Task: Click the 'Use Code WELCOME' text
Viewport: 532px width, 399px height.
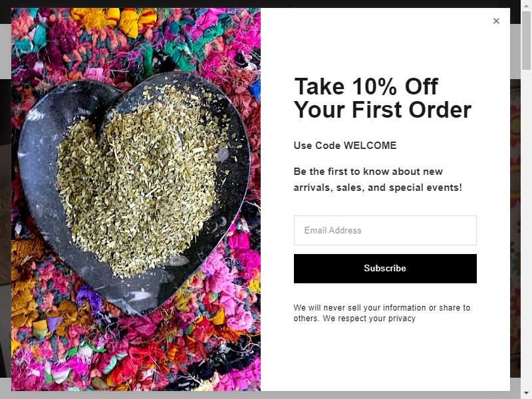Action: pos(344,146)
